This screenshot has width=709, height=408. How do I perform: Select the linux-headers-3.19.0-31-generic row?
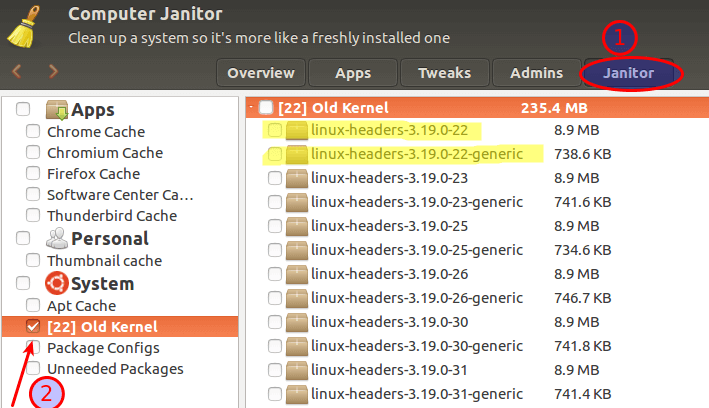click(x=416, y=394)
